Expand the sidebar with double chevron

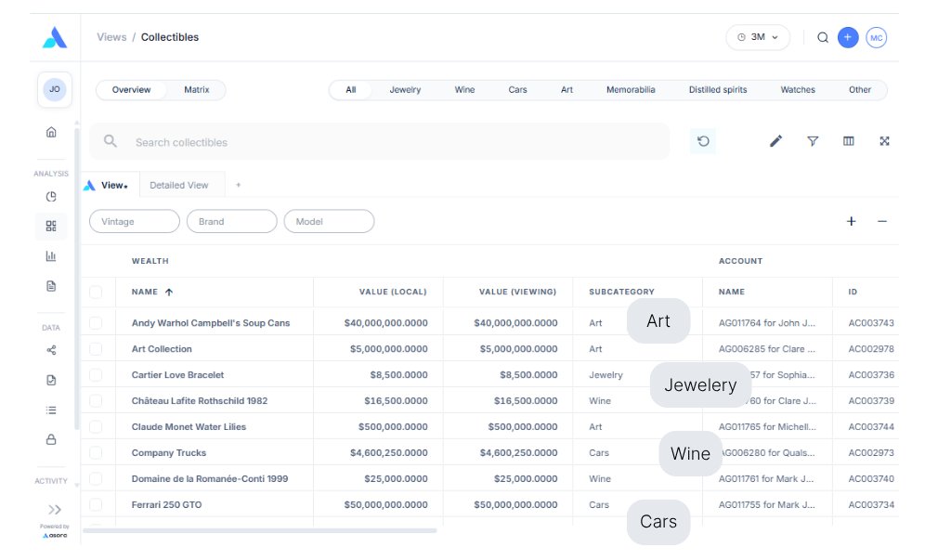pyautogui.click(x=55, y=509)
